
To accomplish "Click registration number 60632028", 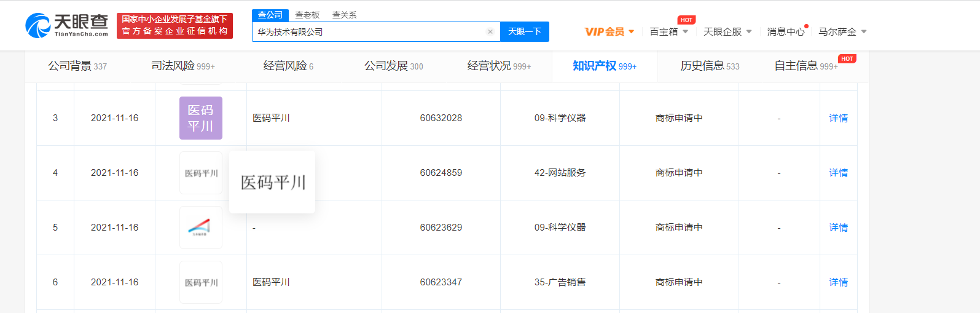I will point(441,118).
